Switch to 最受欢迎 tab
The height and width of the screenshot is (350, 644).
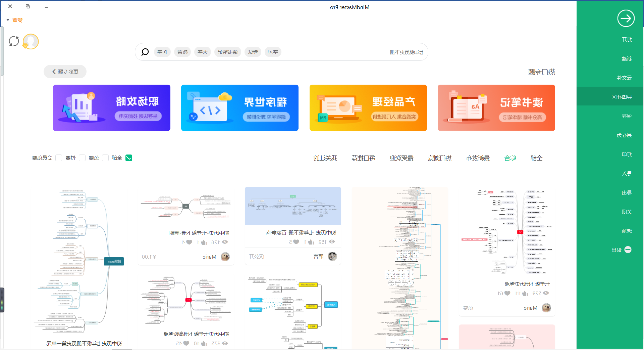tap(401, 158)
